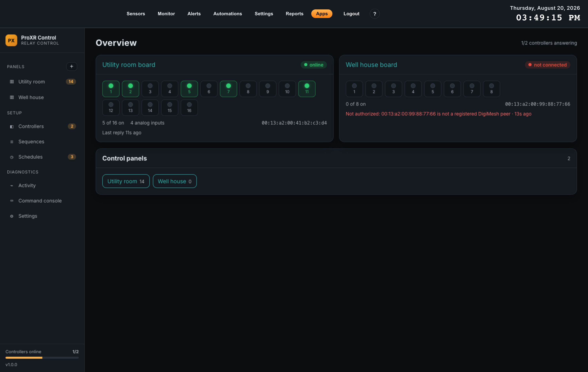Click the green online status badge
588x372 pixels.
tap(314, 65)
